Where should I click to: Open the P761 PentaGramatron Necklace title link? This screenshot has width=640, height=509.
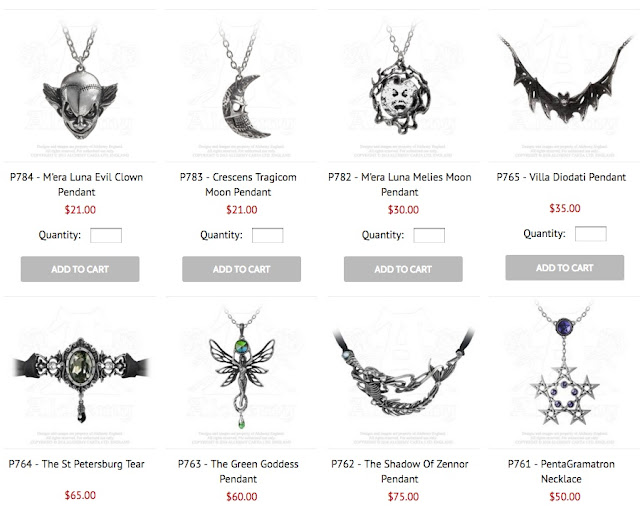(x=561, y=471)
